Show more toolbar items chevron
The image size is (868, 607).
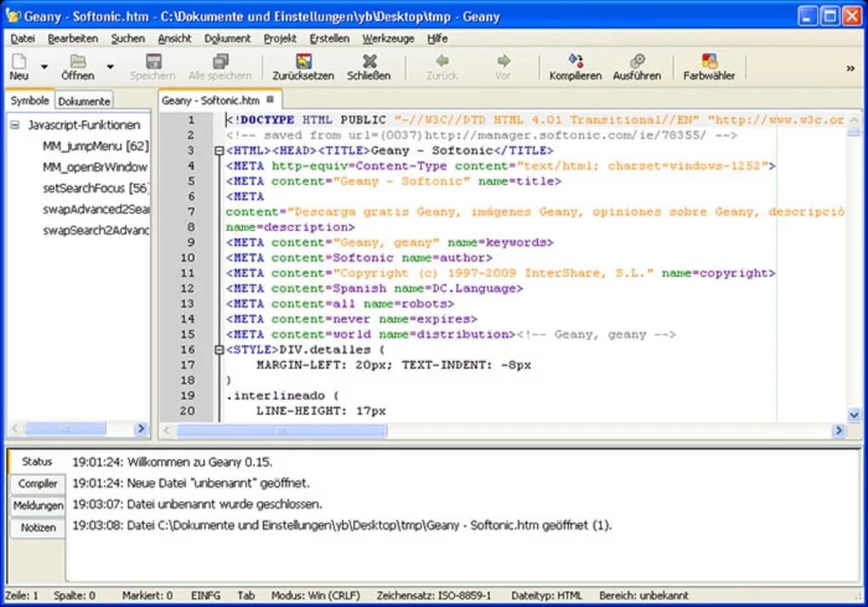[x=850, y=68]
